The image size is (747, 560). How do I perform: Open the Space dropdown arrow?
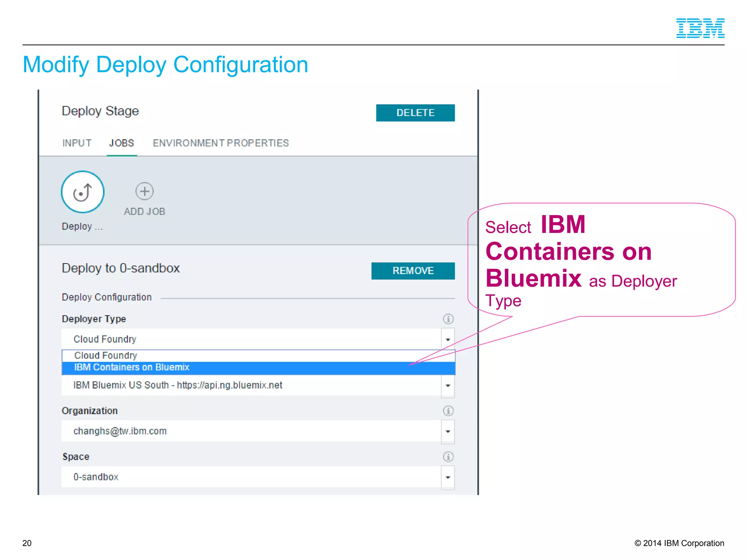(448, 478)
